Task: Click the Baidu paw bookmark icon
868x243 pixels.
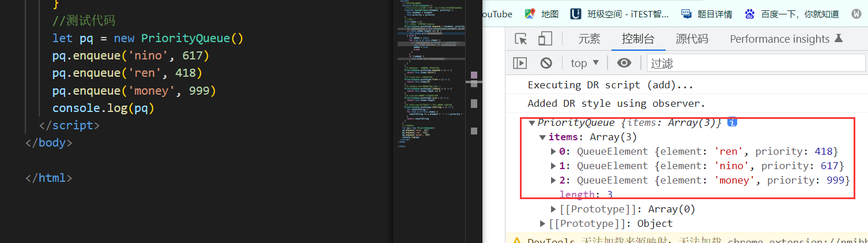Action: coord(749,14)
